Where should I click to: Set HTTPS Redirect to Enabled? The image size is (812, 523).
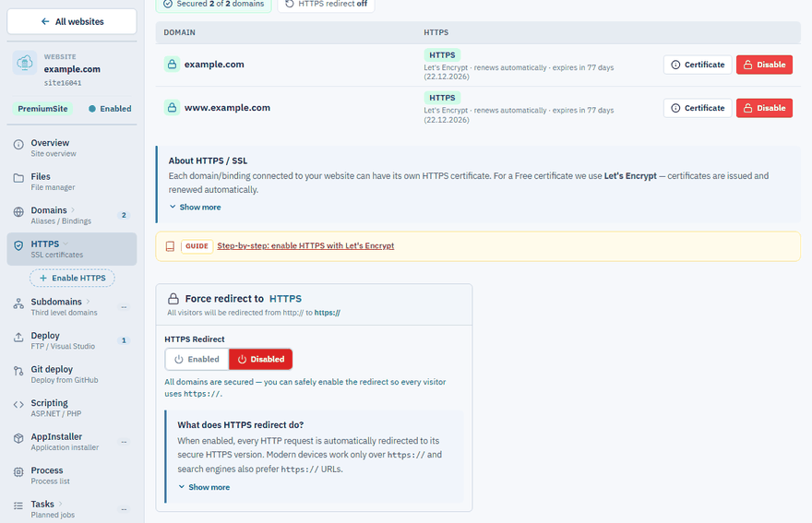click(x=197, y=360)
